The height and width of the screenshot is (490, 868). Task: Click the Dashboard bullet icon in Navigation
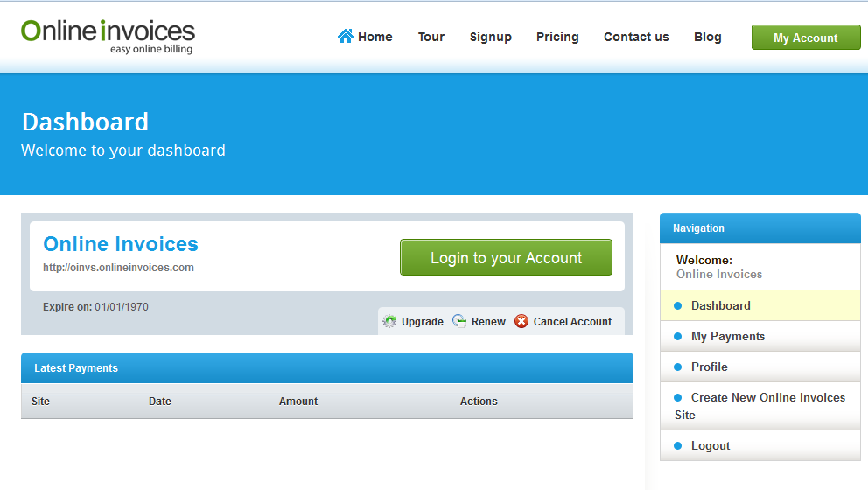pos(677,305)
